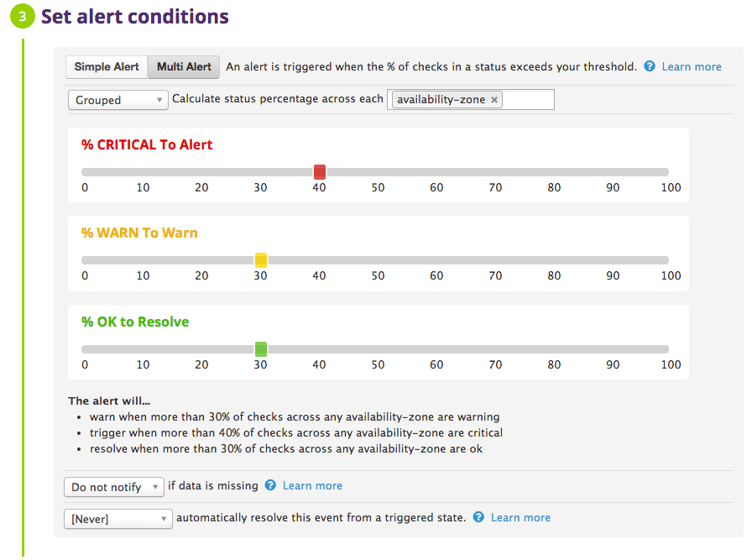Open the Grouped dropdown

117,99
